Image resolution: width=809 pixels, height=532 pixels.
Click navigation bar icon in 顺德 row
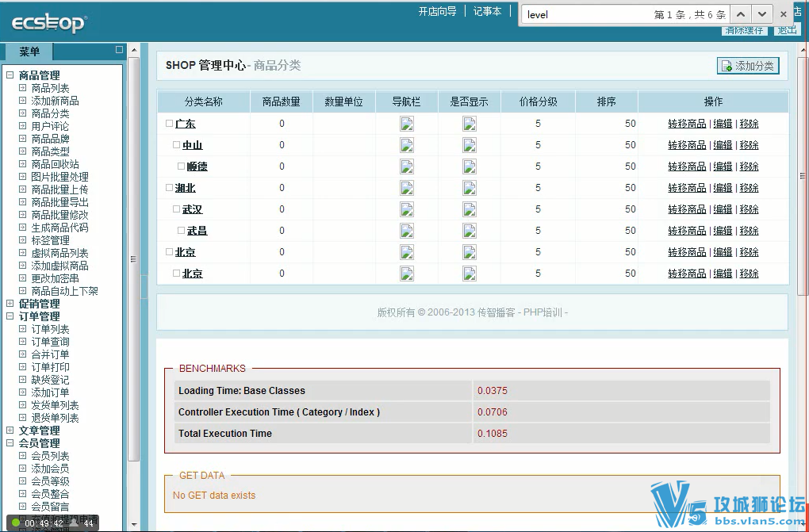(x=407, y=166)
